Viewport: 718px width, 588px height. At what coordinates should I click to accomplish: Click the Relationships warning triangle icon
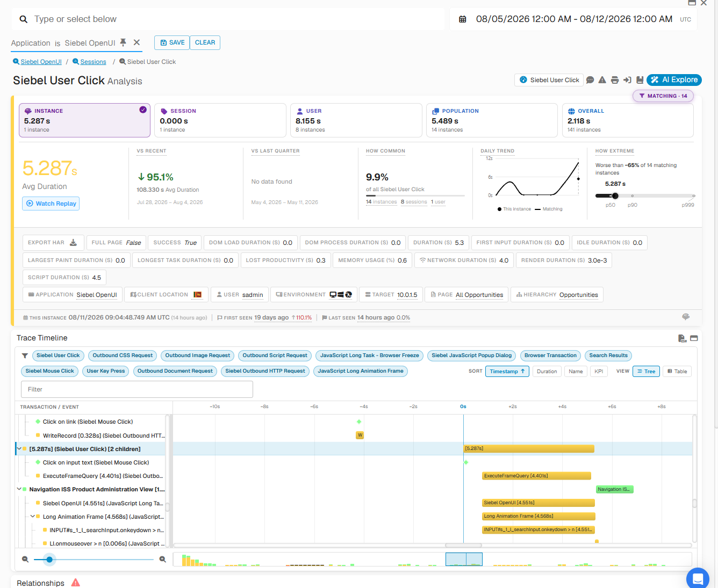76,583
